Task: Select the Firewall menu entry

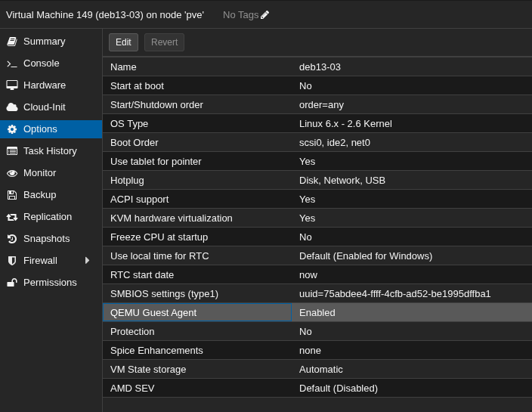Action: point(40,261)
